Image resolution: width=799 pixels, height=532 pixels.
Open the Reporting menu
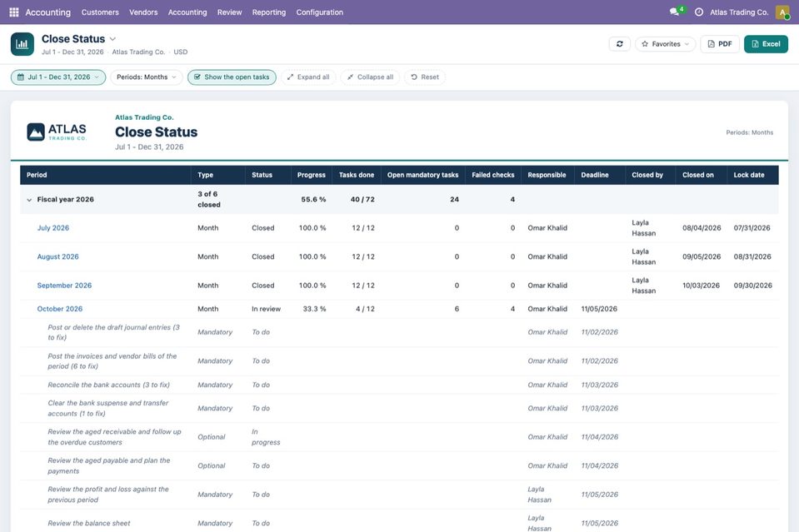[x=269, y=12]
